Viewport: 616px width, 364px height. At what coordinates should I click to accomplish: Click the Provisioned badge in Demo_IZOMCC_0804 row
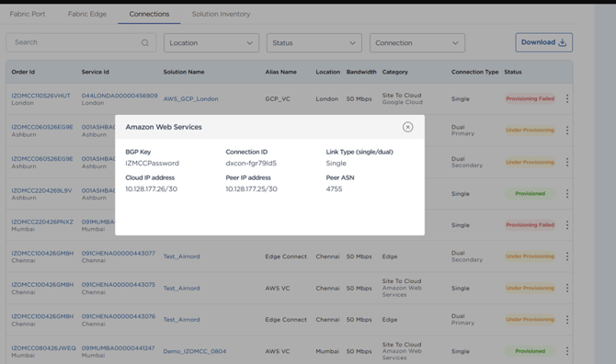(530, 351)
